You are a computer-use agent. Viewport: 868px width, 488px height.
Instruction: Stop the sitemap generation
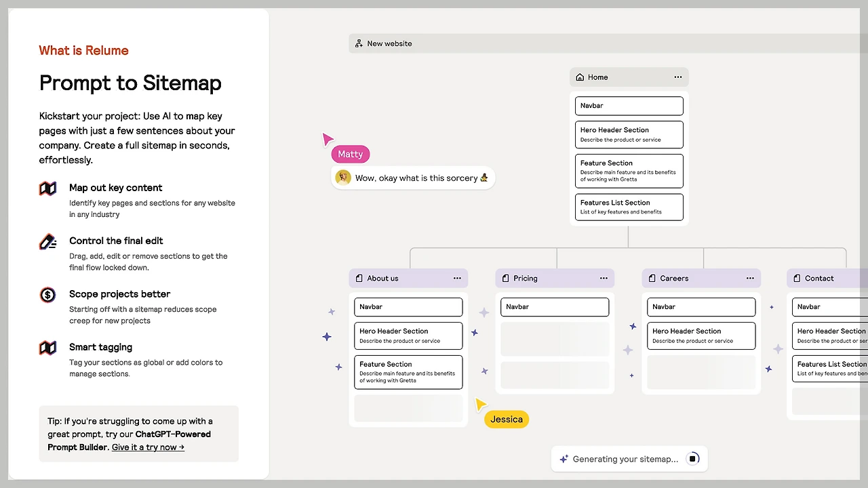pos(692,459)
